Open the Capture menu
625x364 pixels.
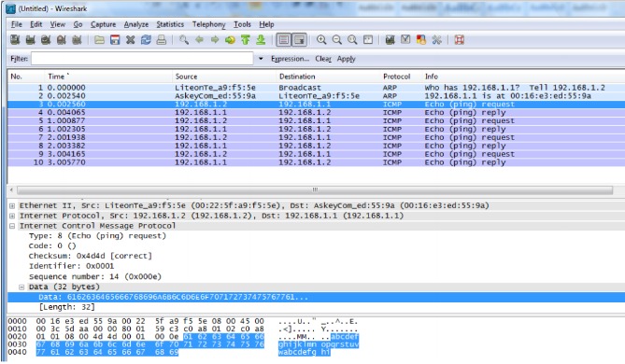[x=104, y=24]
